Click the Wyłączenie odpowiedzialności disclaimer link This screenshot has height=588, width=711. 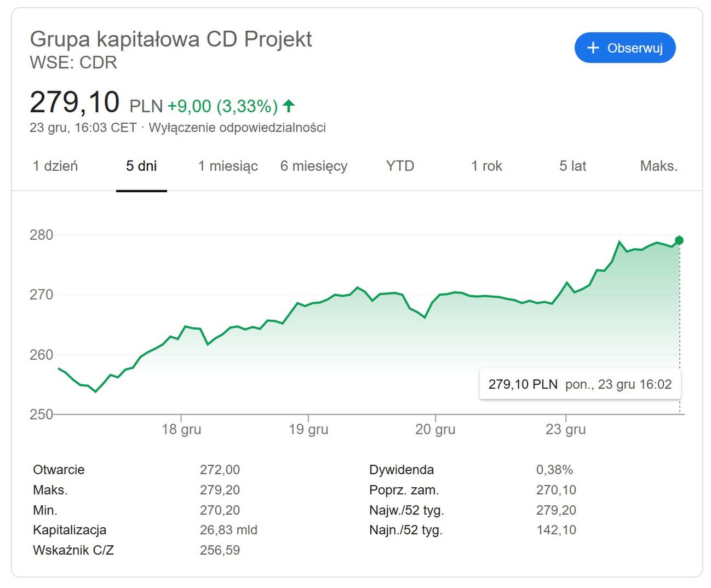237,128
